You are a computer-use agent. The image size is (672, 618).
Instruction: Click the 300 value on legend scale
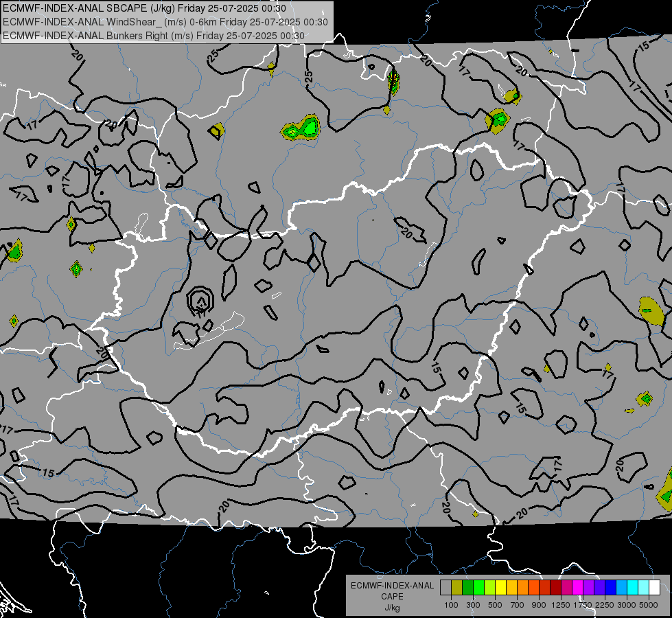(473, 605)
